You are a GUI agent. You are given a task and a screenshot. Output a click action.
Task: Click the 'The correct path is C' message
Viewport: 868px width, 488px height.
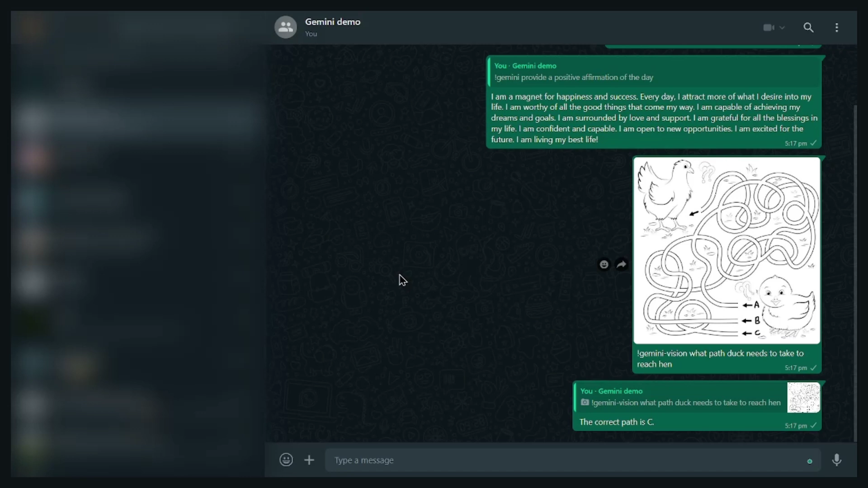(617, 422)
